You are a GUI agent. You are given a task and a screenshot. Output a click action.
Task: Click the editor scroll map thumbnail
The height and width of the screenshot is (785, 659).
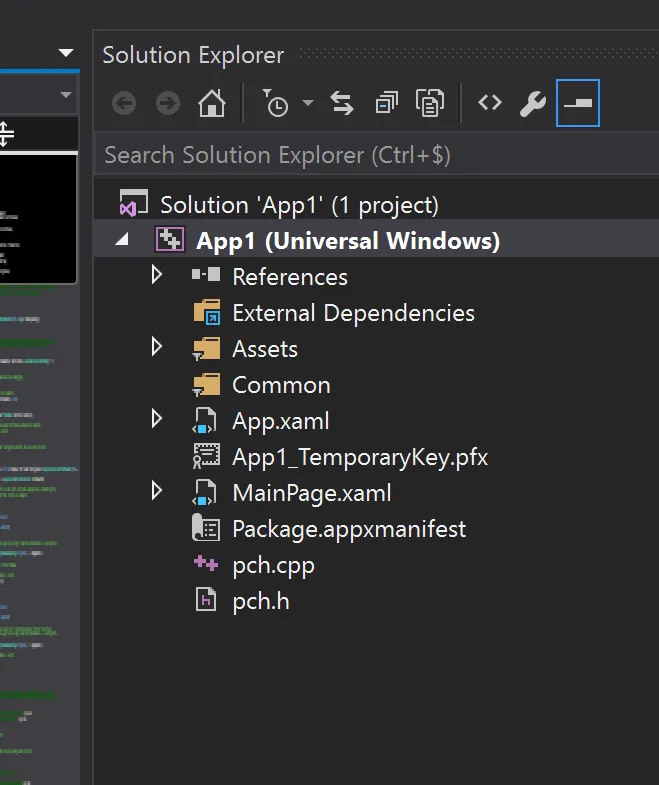[x=39, y=219]
